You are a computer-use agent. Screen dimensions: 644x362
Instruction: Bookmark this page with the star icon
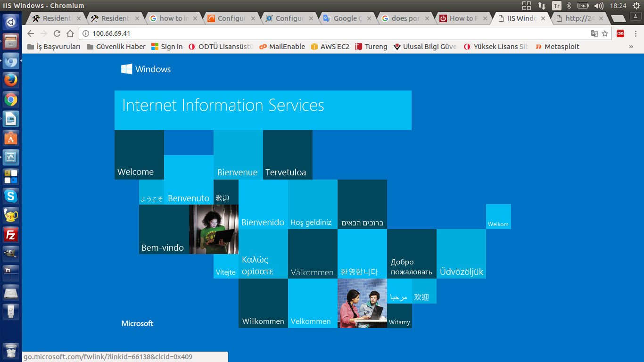pyautogui.click(x=605, y=33)
